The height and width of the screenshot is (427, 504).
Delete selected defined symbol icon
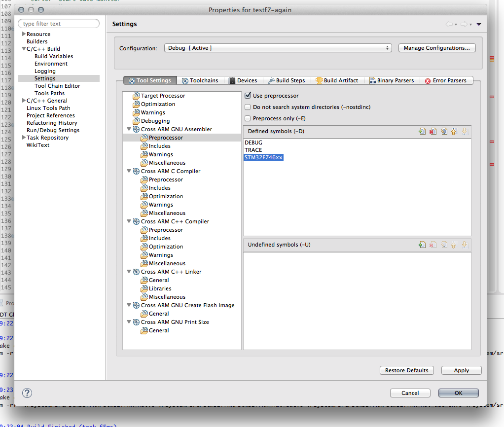pos(433,131)
